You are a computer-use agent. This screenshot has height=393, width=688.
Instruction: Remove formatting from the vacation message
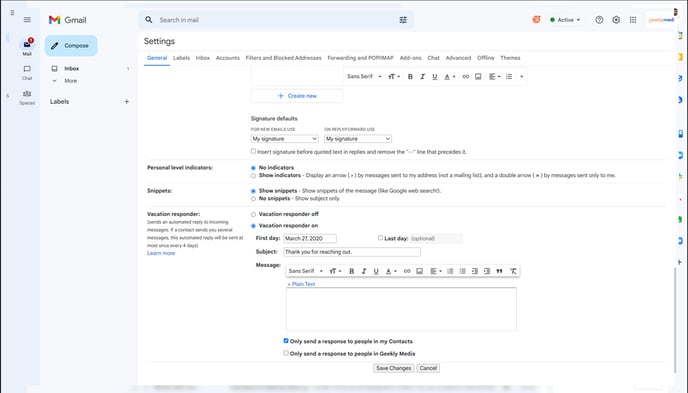[513, 271]
